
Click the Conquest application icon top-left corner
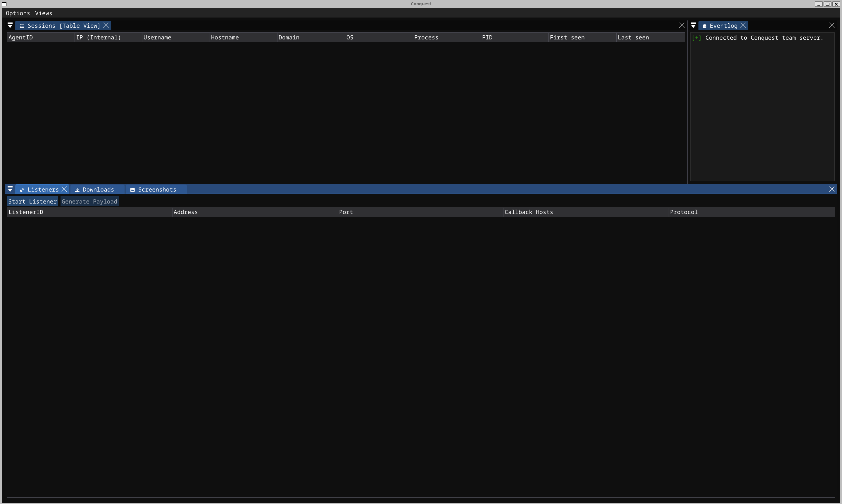tap(4, 4)
